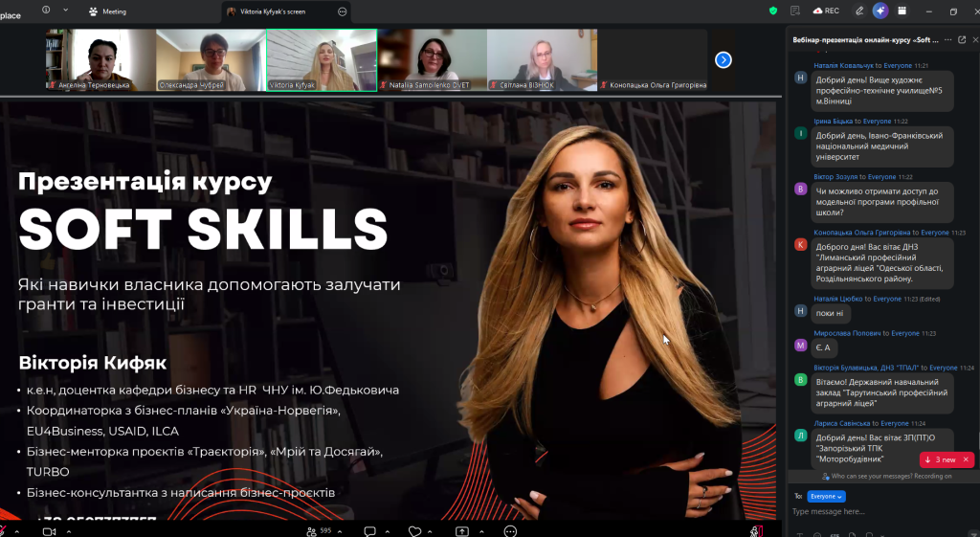Toggle the microphone mute button

[x=5, y=530]
